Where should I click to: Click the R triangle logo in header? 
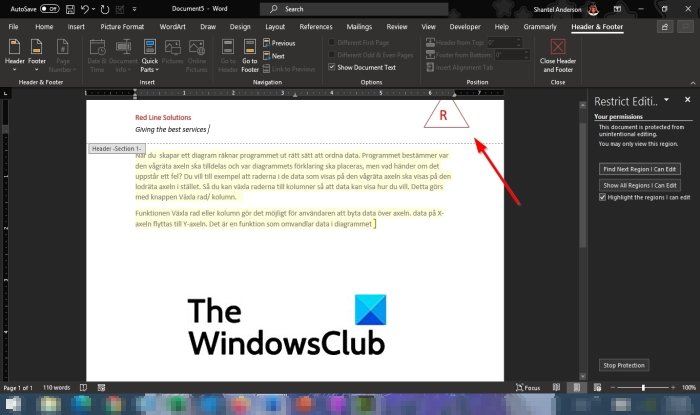446,114
